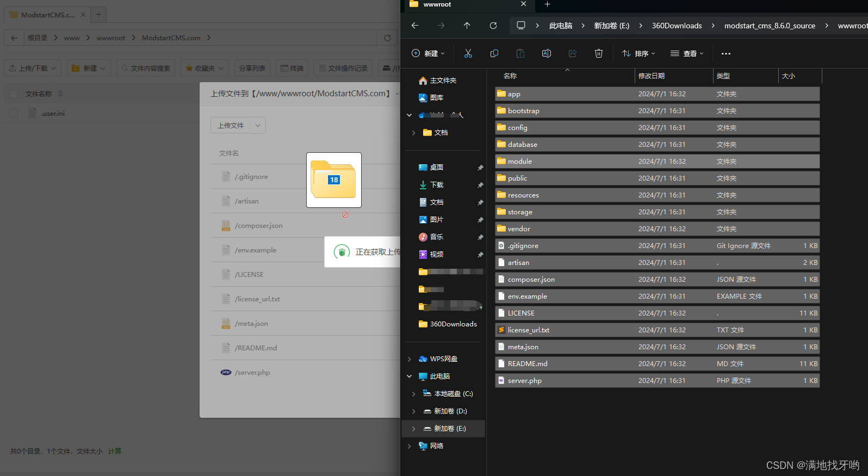Open the 查看 view dropdown

pos(687,53)
